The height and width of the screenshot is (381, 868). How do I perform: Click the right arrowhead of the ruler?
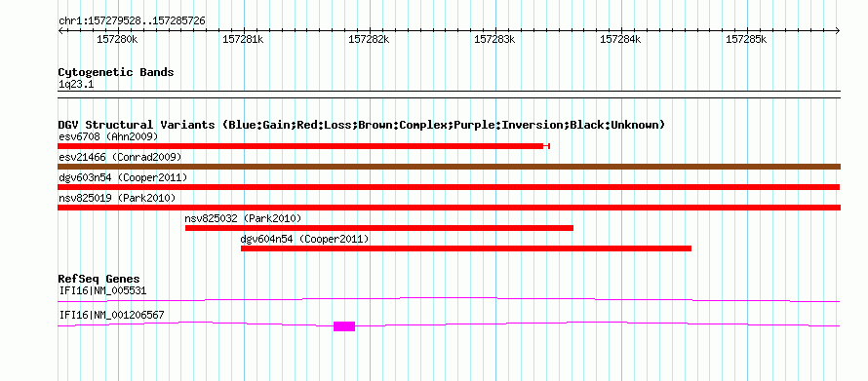[838, 31]
